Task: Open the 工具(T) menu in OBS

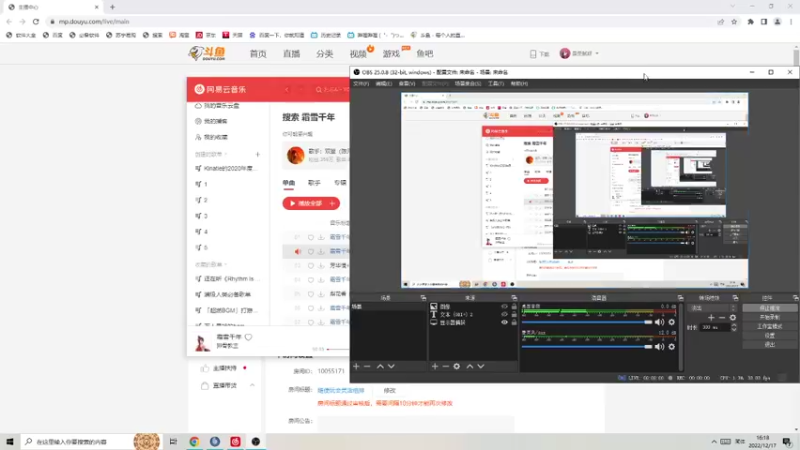Action: [x=495, y=83]
